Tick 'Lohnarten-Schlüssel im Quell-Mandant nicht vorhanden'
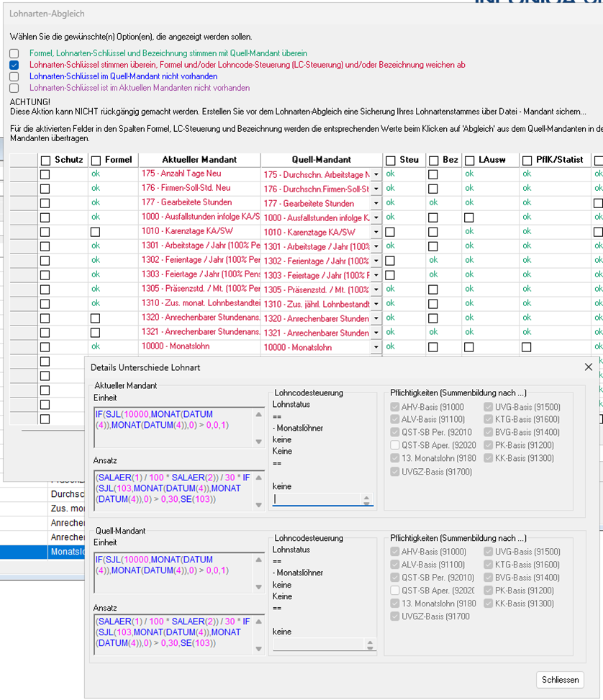The width and height of the screenshot is (603, 700). point(14,77)
